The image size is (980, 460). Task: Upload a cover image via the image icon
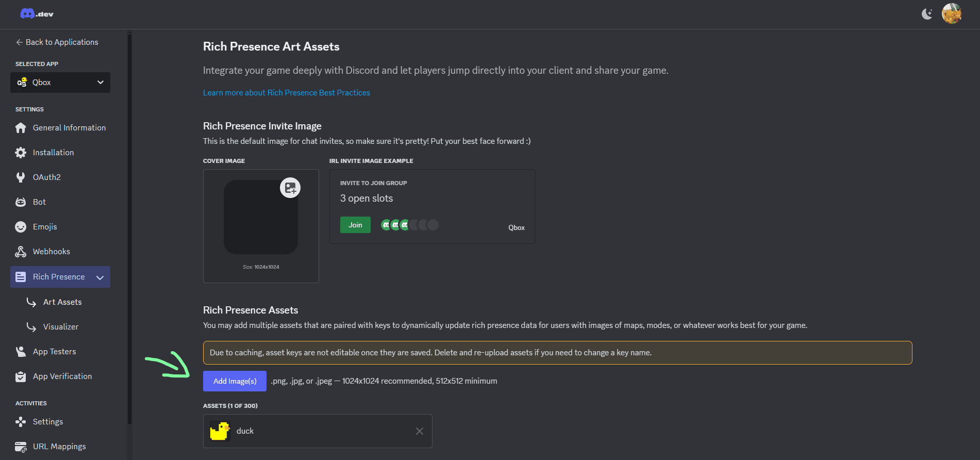tap(290, 188)
